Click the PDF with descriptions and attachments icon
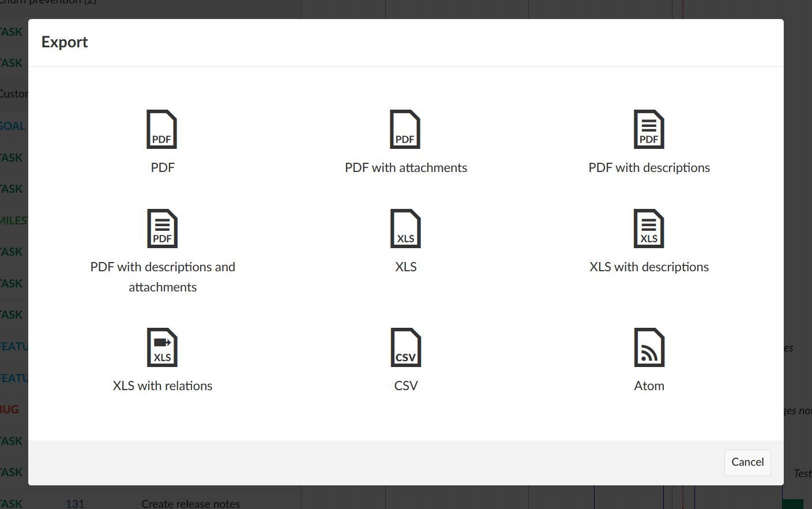The image size is (812, 509). (162, 229)
